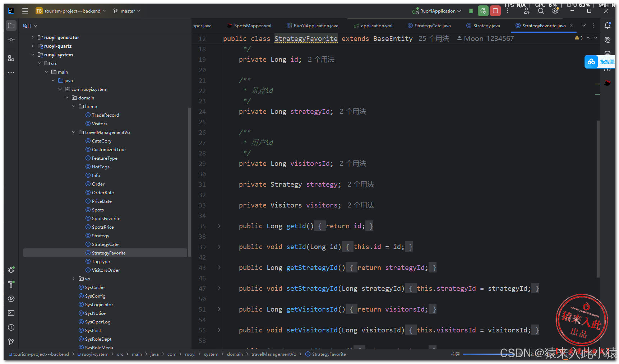Open VisitorsOrder class in tree
The height and width of the screenshot is (364, 619).
point(106,270)
